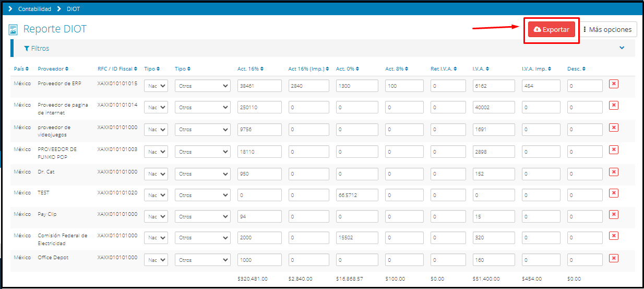
Task: Click Act. 16% field for Pay Clip
Action: coord(259,216)
